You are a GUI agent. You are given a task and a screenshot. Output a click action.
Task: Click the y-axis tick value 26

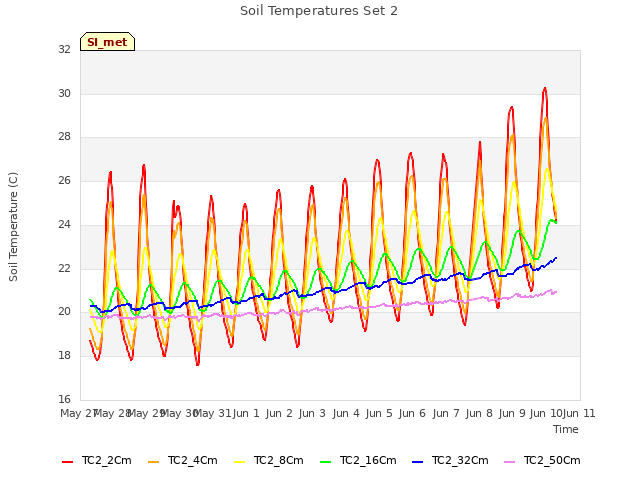click(64, 180)
